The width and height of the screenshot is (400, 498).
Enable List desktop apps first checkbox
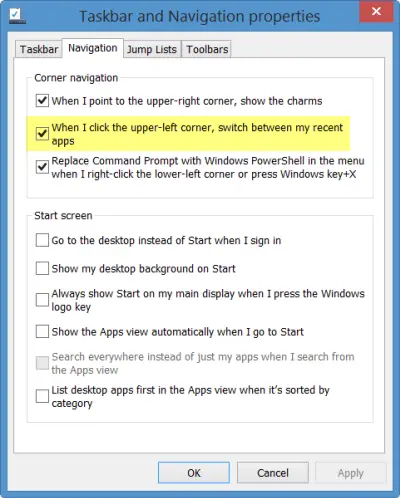coord(42,396)
